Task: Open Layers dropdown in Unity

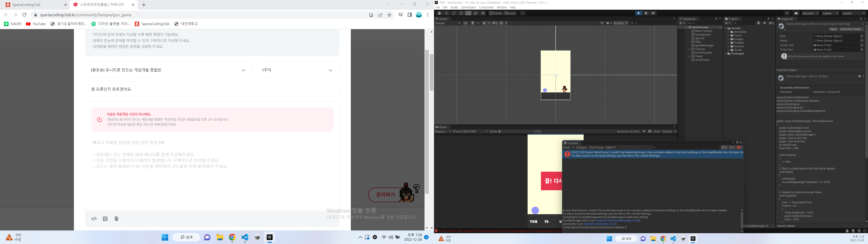Action: coord(830,14)
